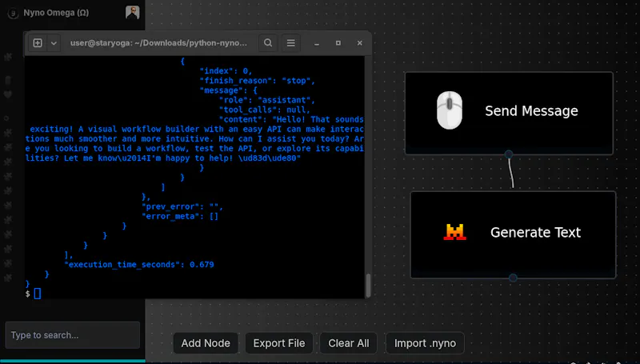The image size is (640, 364).
Task: Click the "prev_error" line in terminal
Action: click(182, 206)
